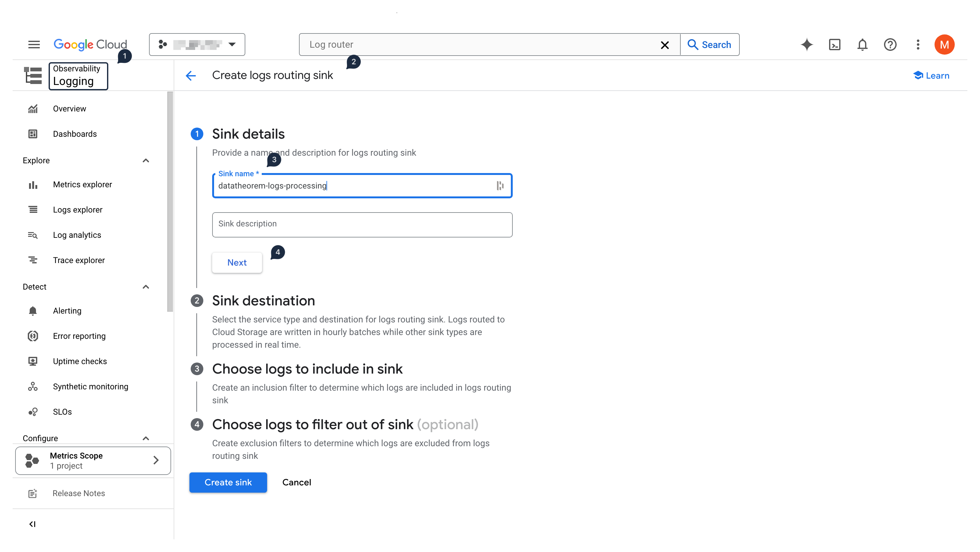
Task: Open the project selector dropdown
Action: (197, 45)
